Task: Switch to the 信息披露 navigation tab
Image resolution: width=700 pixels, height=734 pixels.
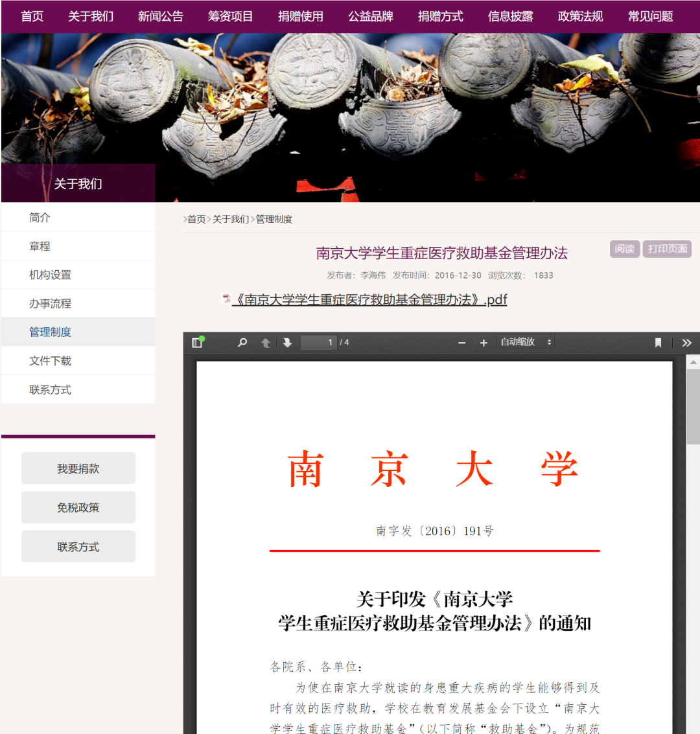Action: (510, 16)
